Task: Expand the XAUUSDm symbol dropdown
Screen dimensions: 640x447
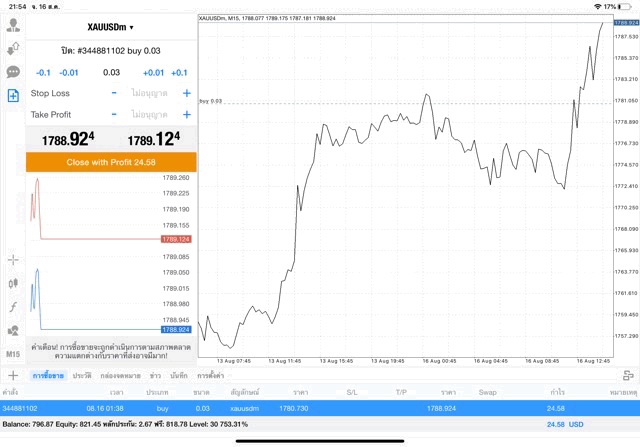Action: tap(111, 27)
